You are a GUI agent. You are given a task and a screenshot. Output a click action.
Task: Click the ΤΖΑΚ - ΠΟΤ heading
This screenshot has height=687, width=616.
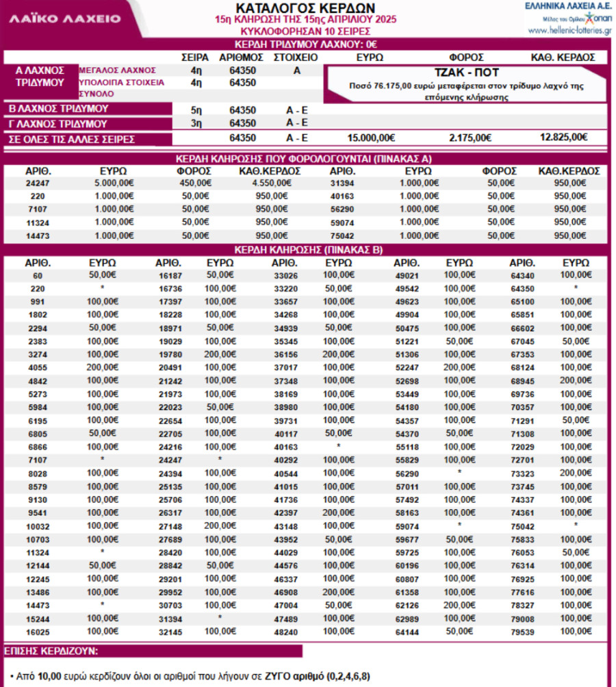coord(467,73)
